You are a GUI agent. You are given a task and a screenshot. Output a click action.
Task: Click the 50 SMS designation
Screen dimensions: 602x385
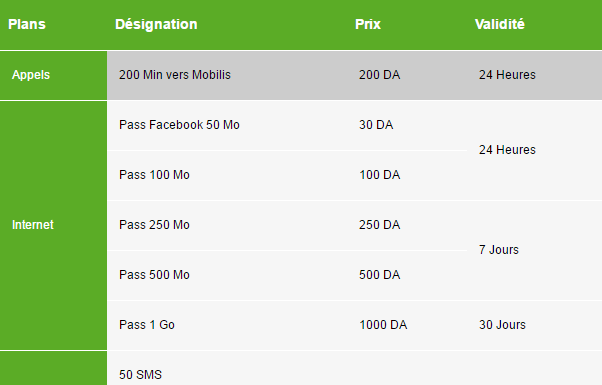pyautogui.click(x=141, y=375)
